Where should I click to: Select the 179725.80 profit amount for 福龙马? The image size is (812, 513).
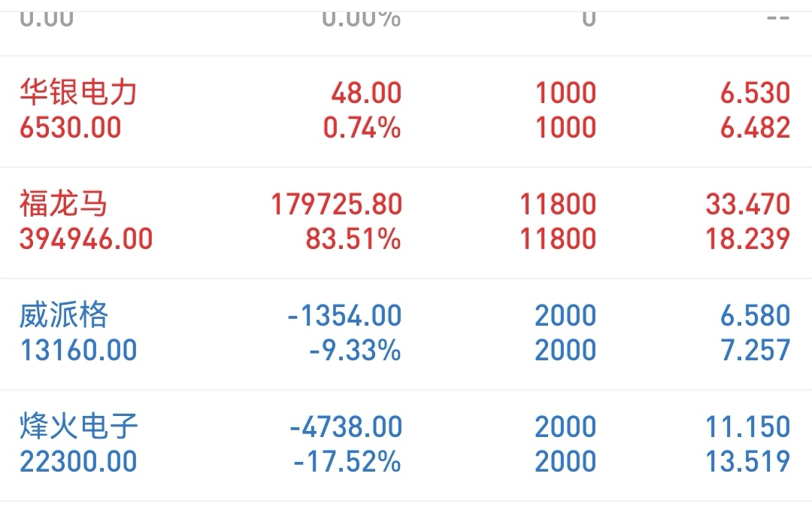337,204
